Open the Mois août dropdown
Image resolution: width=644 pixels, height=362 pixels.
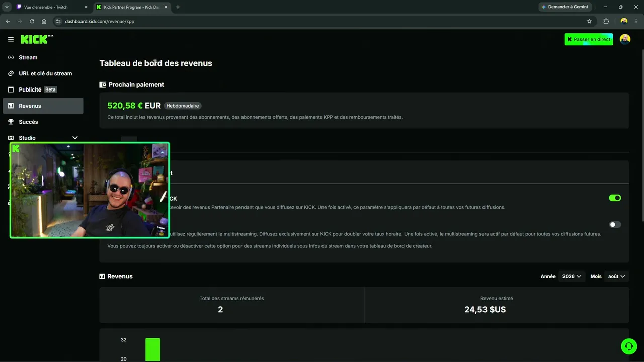tap(616, 276)
